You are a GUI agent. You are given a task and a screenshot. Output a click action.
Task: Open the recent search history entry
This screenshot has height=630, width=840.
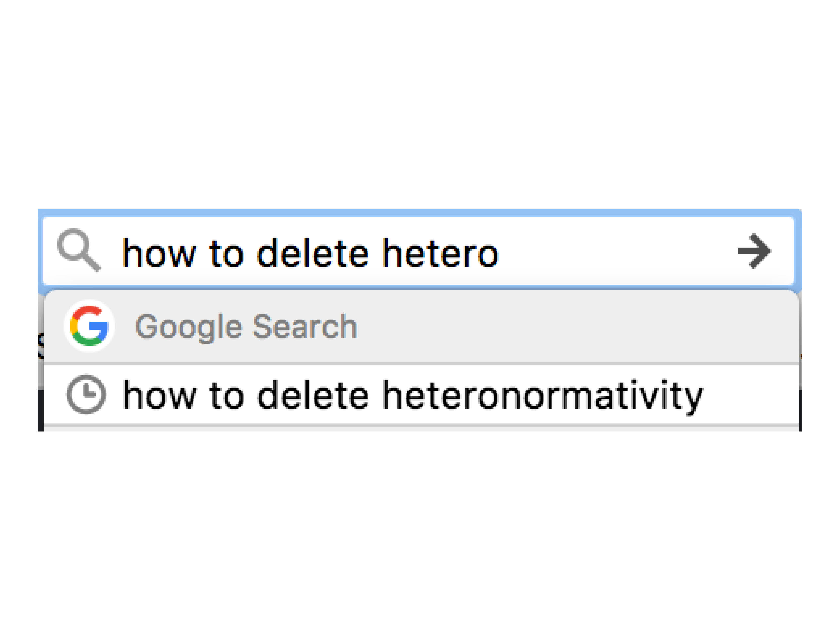pyautogui.click(x=413, y=395)
